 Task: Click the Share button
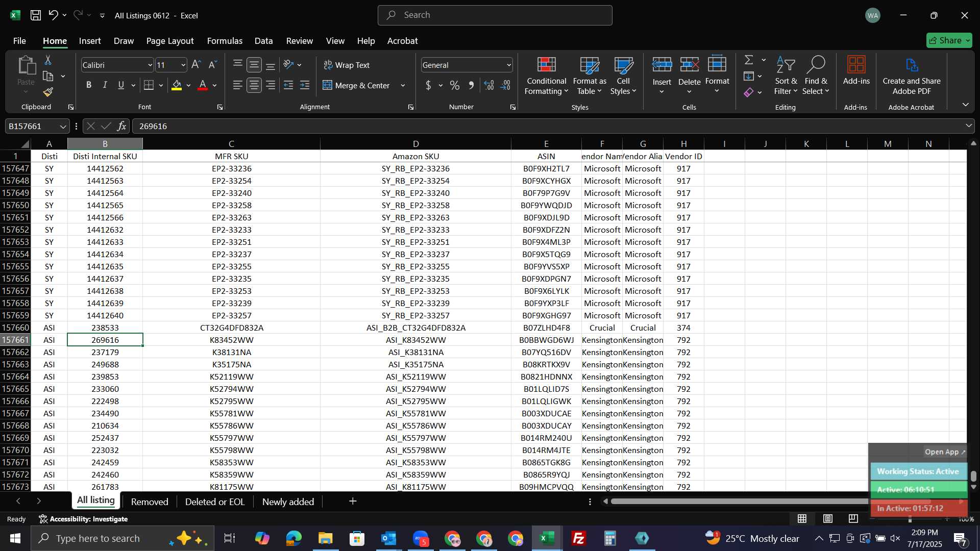click(949, 40)
